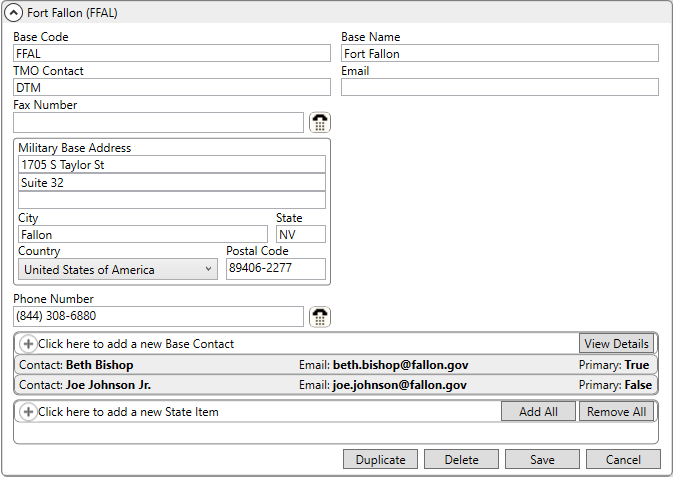The height and width of the screenshot is (477, 674).
Task: Click the Add All button
Action: (538, 412)
